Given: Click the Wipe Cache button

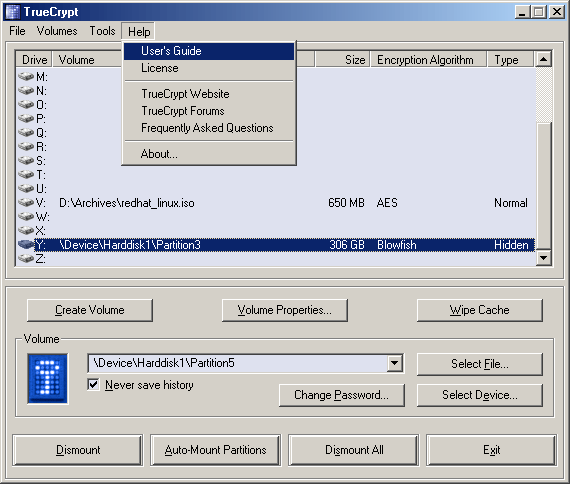Looking at the screenshot, I should click(479, 310).
